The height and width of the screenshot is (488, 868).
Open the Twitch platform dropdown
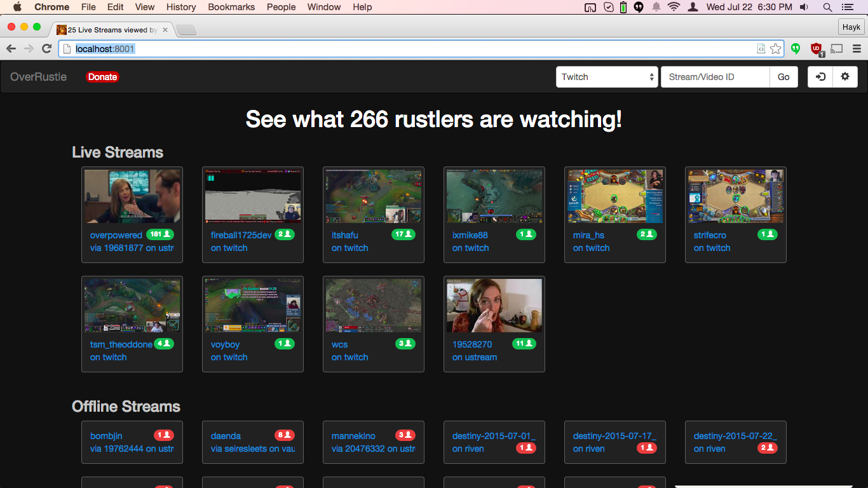click(607, 77)
